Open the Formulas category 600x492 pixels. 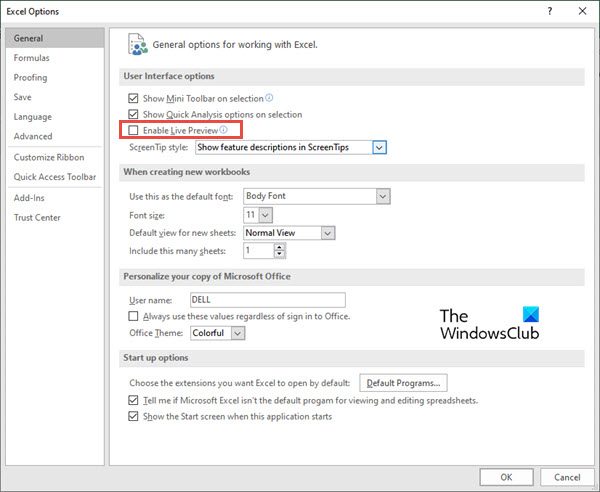point(55,58)
